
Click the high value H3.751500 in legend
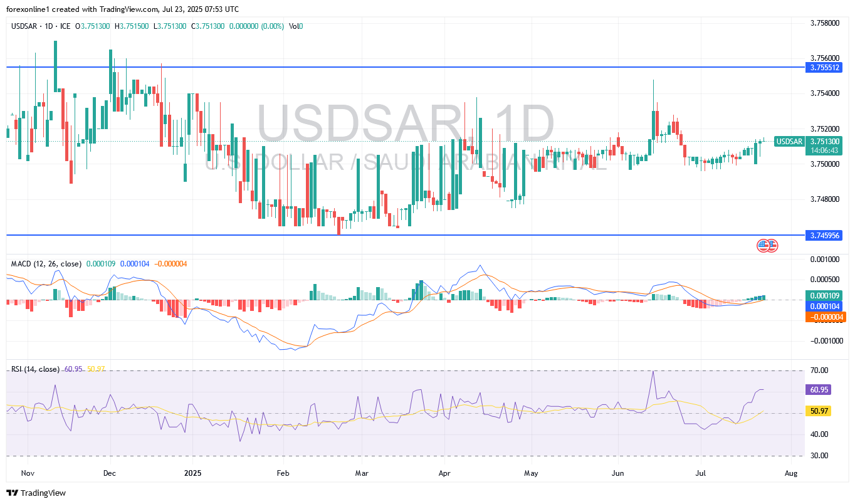pos(132,26)
